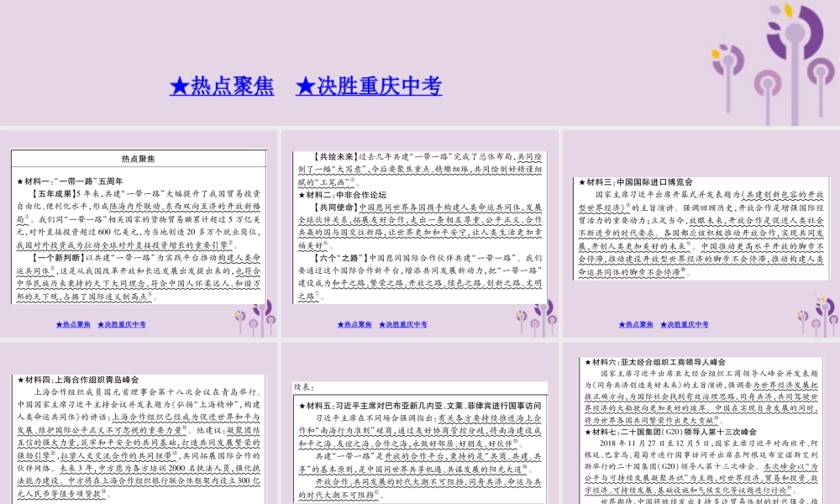Click heading ★材料三:中国国际进口博览会
This screenshot has width=840, height=504.
click(x=635, y=182)
